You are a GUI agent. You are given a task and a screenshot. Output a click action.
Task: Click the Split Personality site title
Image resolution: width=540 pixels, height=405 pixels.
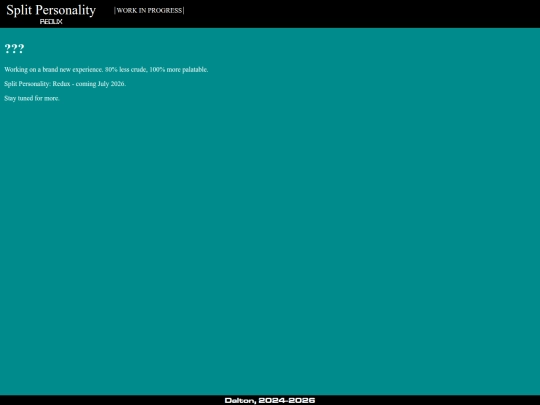point(51,10)
